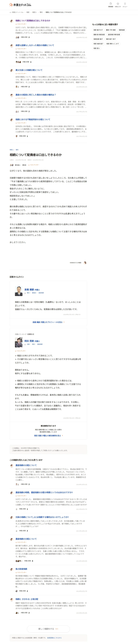The image size is (138, 644).
Task: Click asker avatar beside 938640さんの相談
Action: [85, 263]
